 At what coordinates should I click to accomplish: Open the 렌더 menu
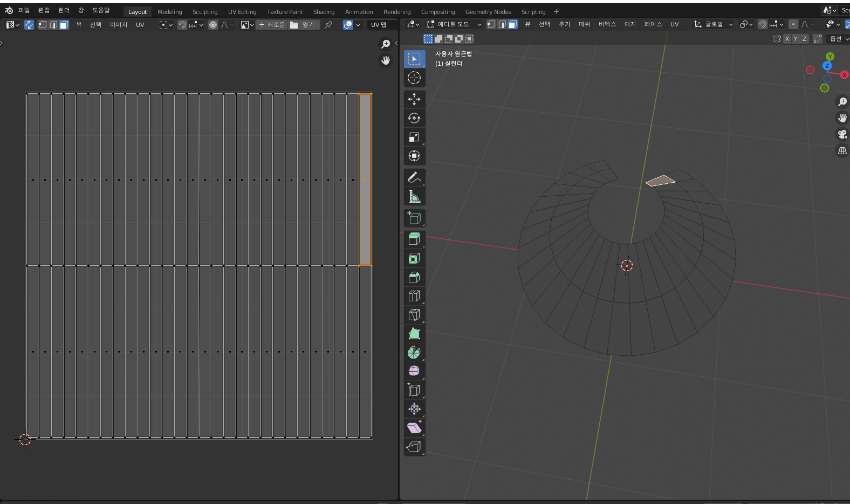coord(64,10)
